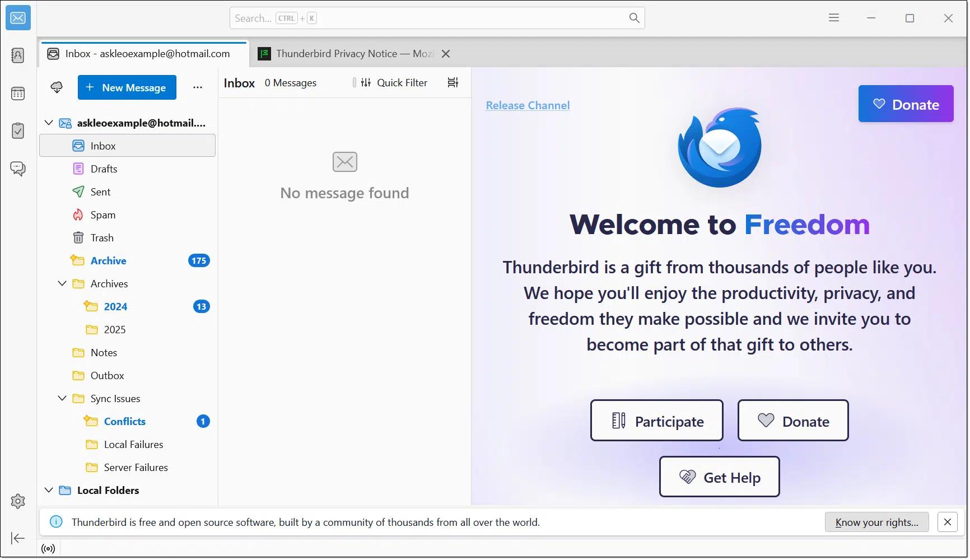Maximize the Thunderbird window
Image resolution: width=970 pixels, height=560 pixels.
tap(910, 18)
